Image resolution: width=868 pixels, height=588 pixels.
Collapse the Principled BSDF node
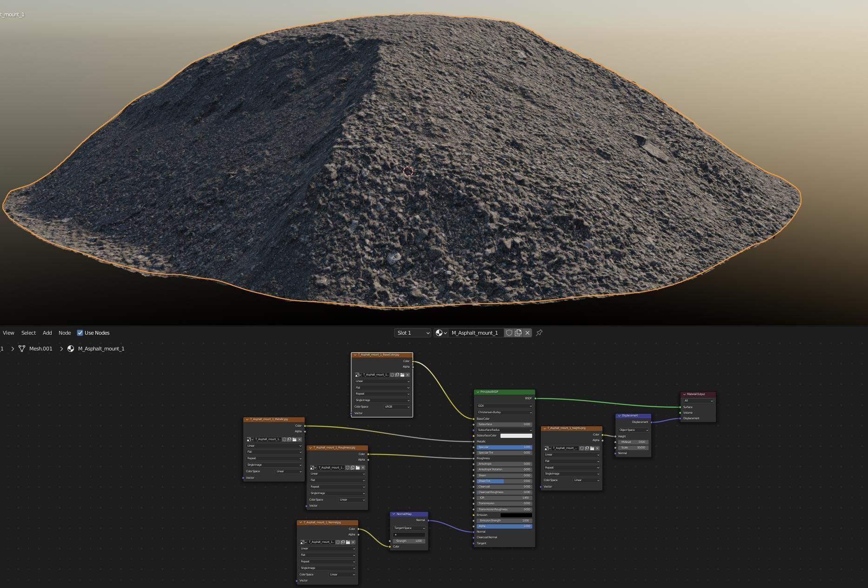(x=478, y=392)
